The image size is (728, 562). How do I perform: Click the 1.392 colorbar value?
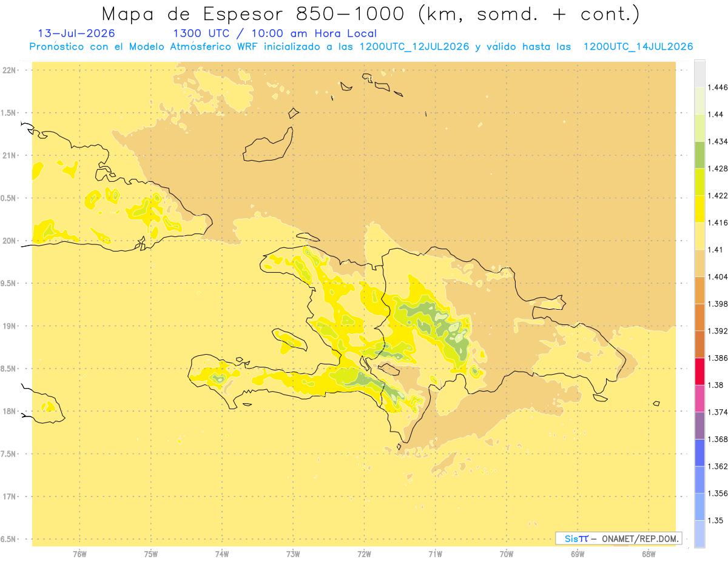[x=719, y=331]
